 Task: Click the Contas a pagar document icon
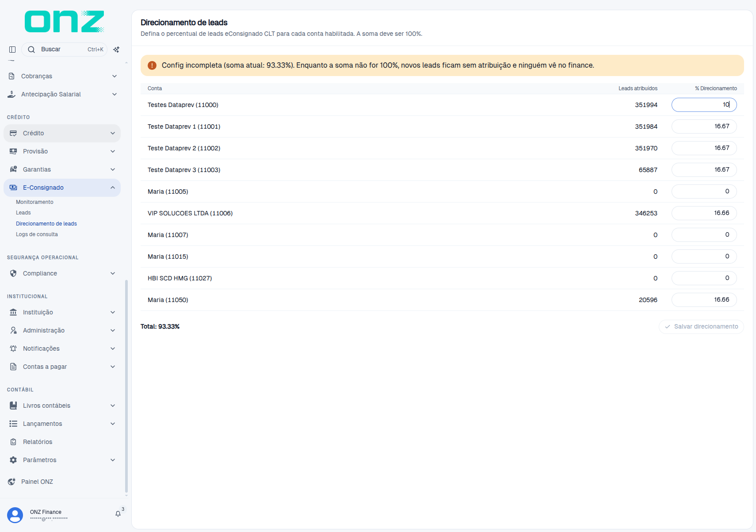(x=13, y=367)
